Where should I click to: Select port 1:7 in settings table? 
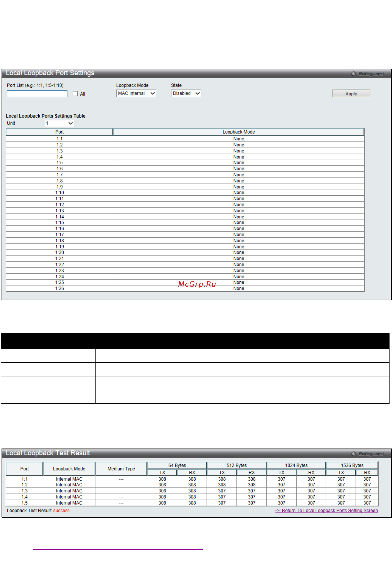(x=59, y=175)
